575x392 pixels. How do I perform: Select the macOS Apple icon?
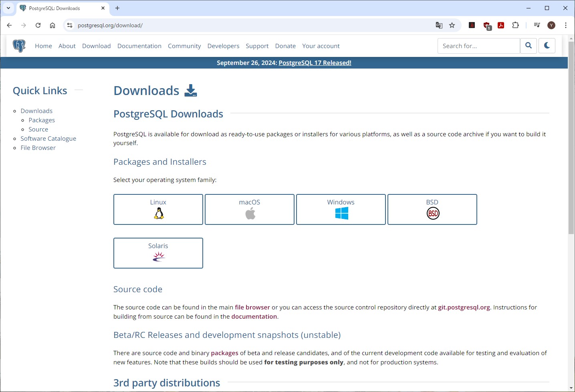click(249, 213)
